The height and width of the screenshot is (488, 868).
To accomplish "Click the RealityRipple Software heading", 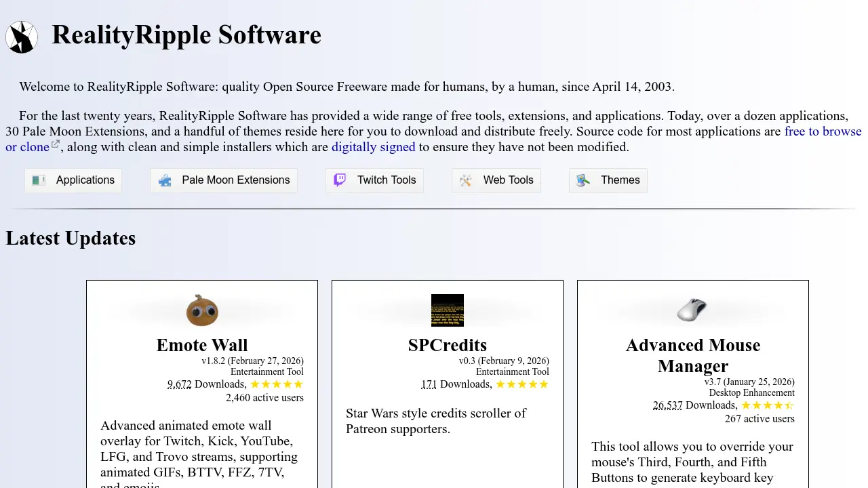I will click(186, 35).
